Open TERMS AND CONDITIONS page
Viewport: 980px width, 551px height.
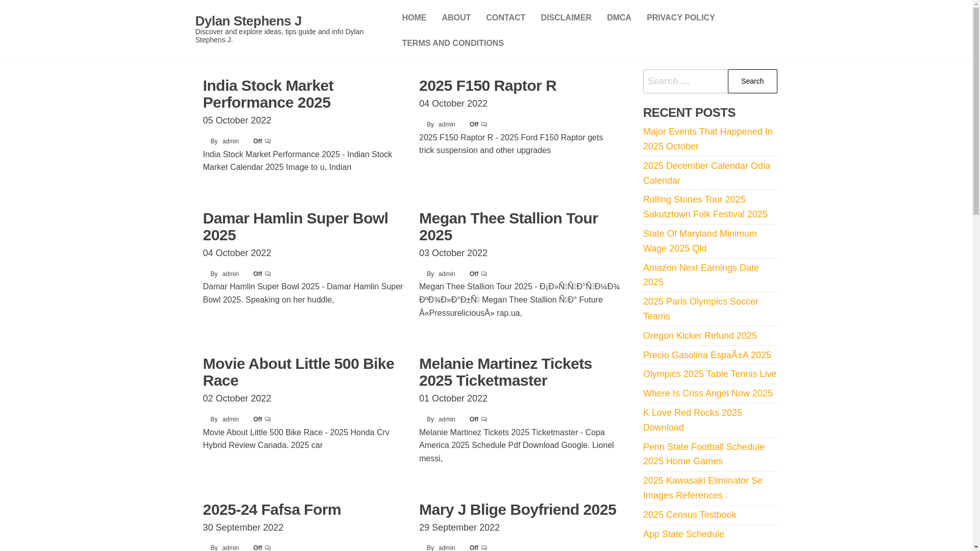click(x=453, y=43)
